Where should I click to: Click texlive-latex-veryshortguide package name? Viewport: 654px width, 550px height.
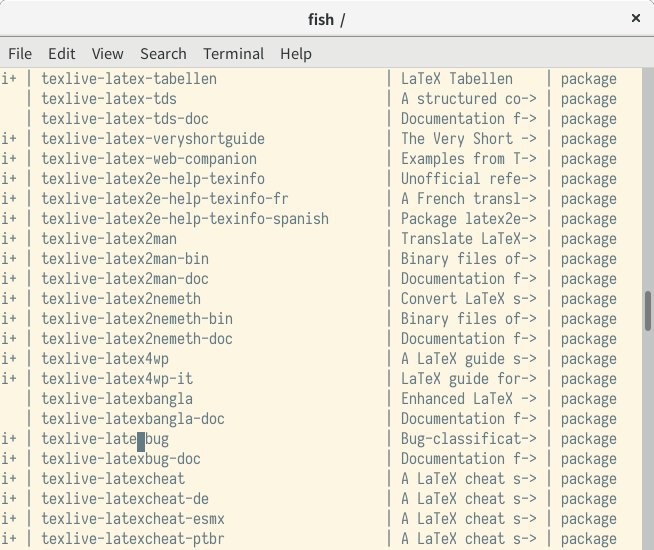click(x=153, y=139)
